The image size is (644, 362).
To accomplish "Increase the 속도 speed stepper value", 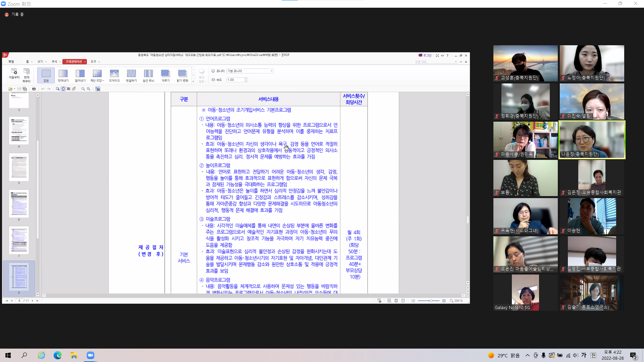I will coord(246,79).
